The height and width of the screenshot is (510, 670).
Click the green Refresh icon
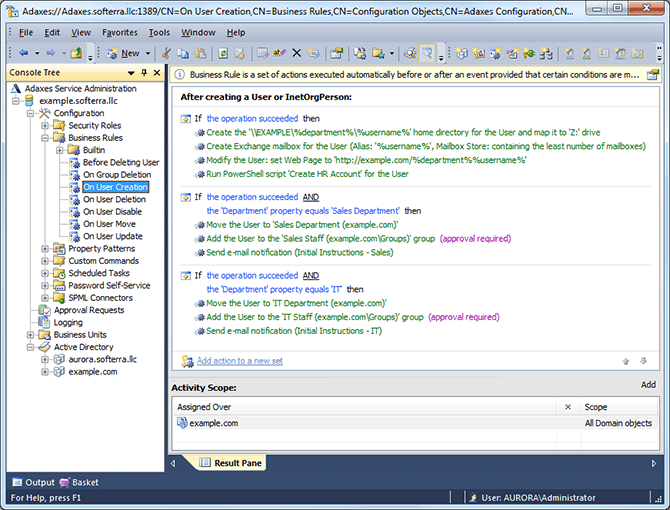(223, 53)
